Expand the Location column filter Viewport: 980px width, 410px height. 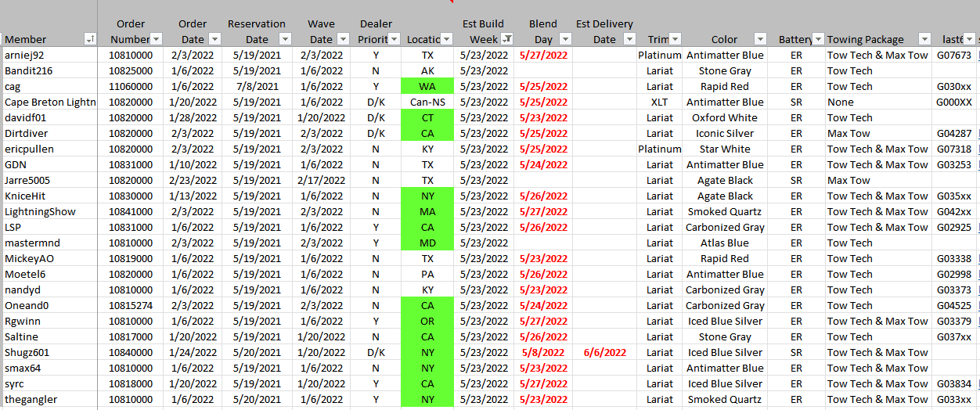point(446,39)
